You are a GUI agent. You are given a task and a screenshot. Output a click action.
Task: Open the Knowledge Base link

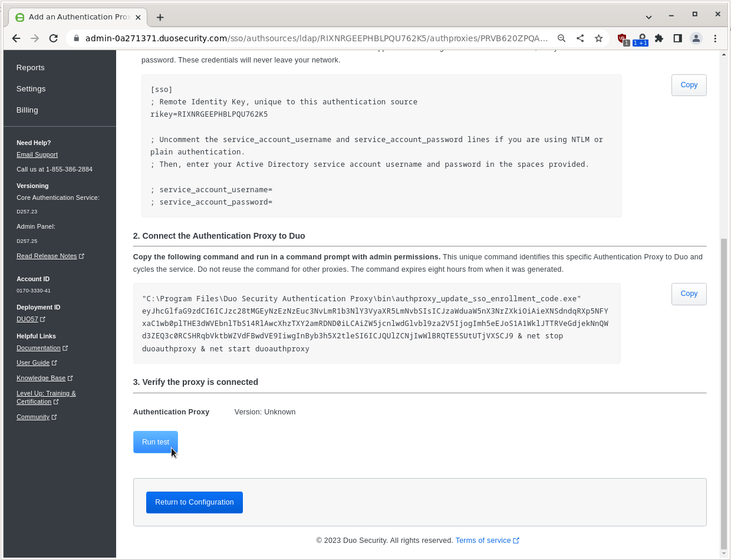coord(44,378)
